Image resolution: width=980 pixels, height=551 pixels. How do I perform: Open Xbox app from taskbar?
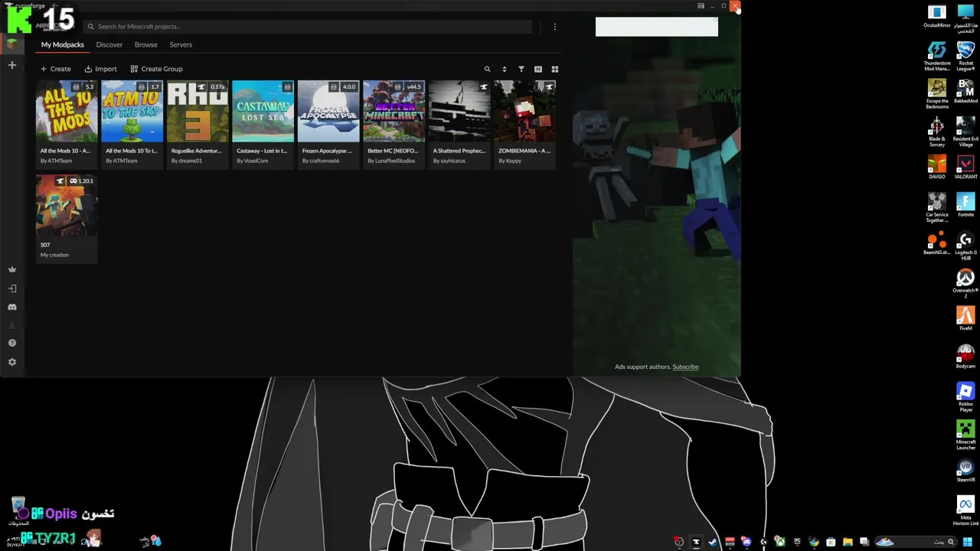coord(780,542)
